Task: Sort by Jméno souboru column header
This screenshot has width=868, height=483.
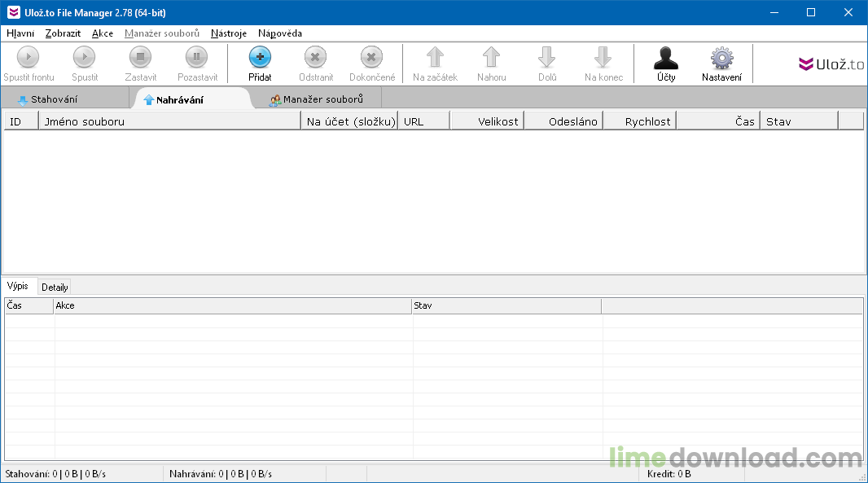Action: [170, 121]
